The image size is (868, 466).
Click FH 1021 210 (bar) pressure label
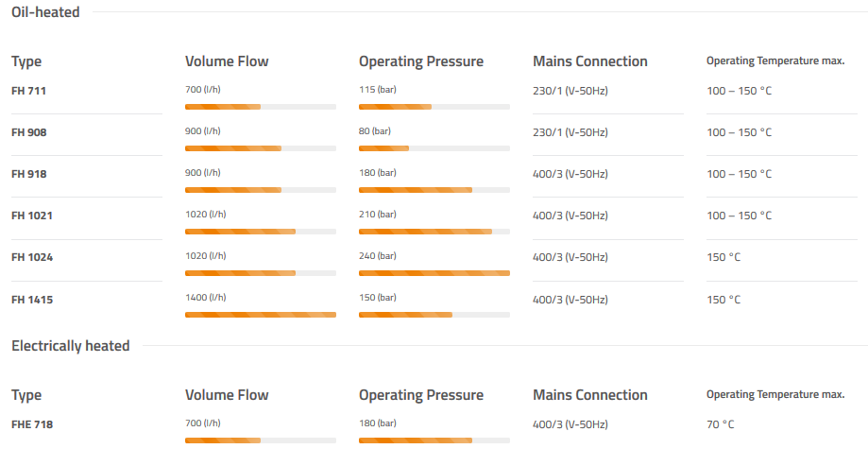pyautogui.click(x=378, y=214)
